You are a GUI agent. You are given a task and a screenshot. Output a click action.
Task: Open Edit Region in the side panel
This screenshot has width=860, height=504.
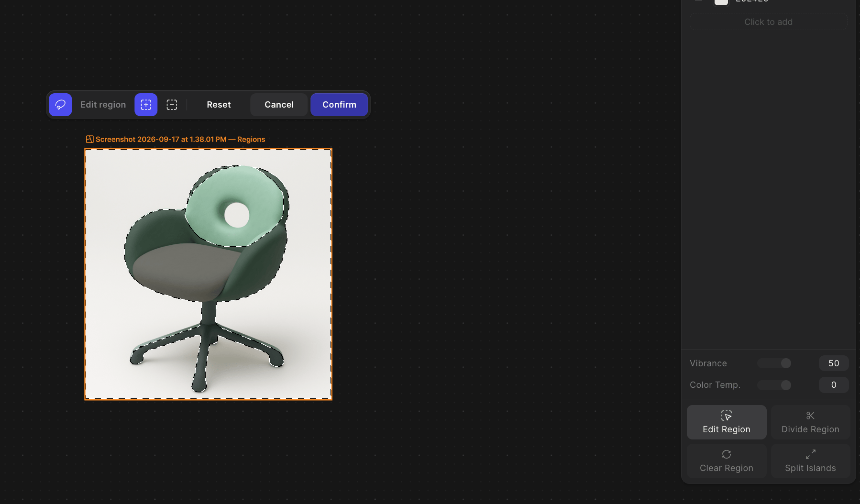click(727, 422)
